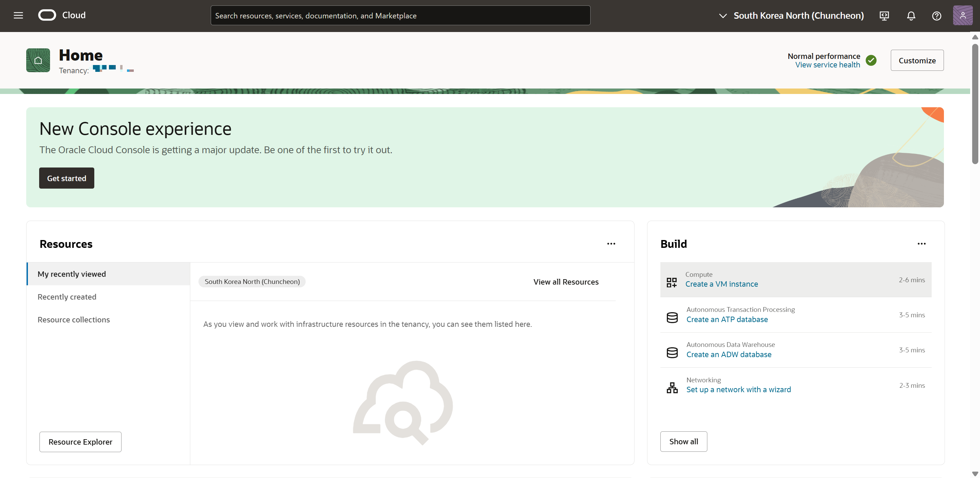Open the hamburger navigation menu
The width and height of the screenshot is (980, 478).
[x=18, y=15]
